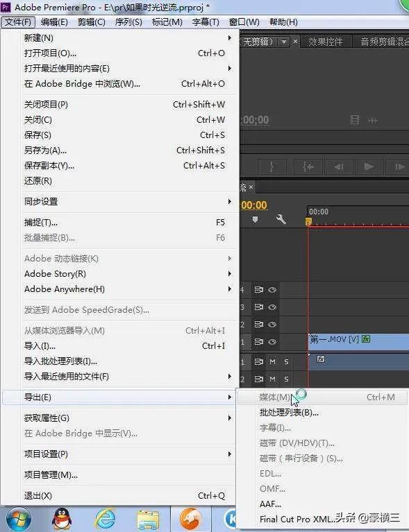409x532 pixels.
Task: Hide video track 4 with eye icon
Action: tap(272, 290)
